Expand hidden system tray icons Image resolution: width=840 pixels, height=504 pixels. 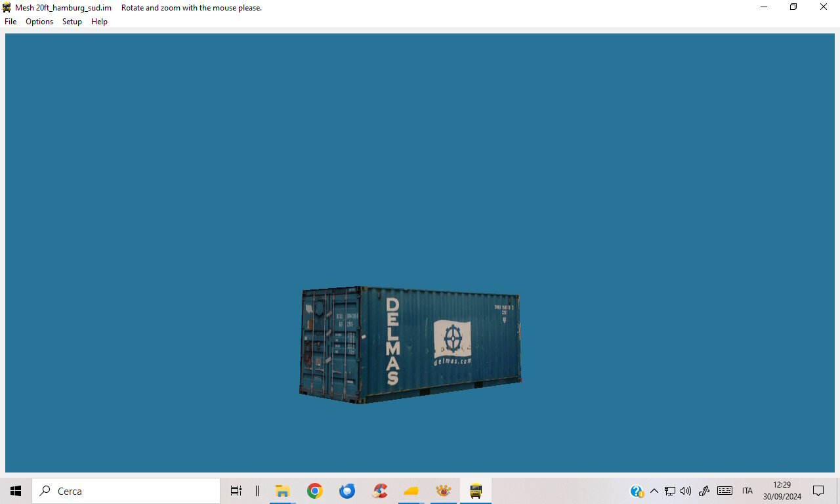click(654, 491)
